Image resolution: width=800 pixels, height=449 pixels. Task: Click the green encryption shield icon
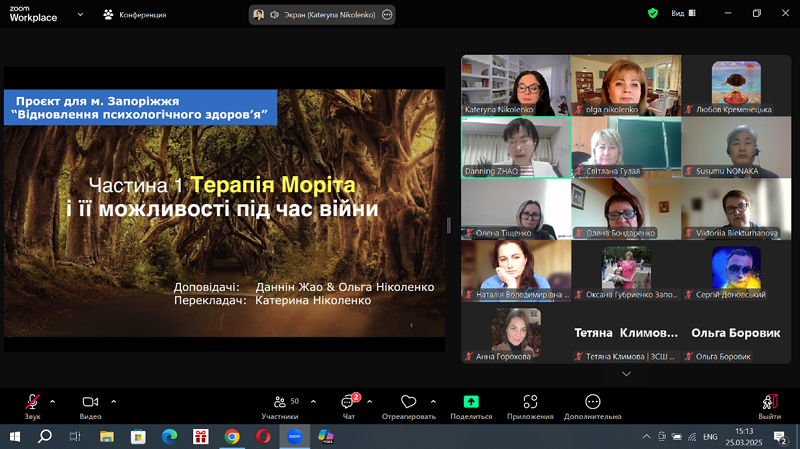653,14
